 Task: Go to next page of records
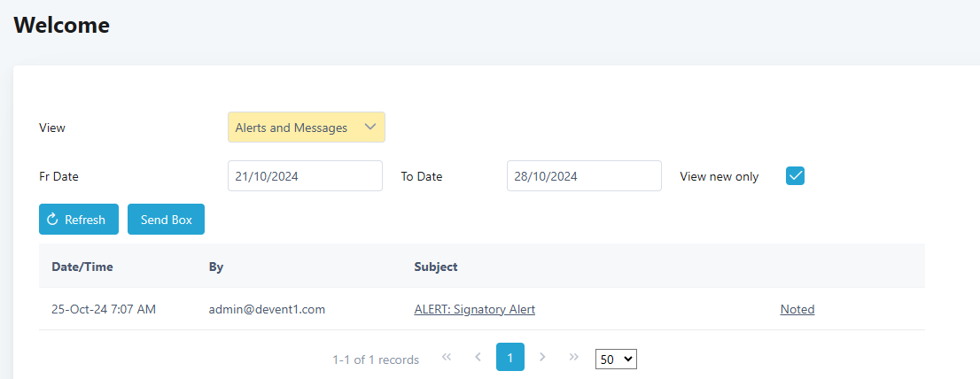542,357
